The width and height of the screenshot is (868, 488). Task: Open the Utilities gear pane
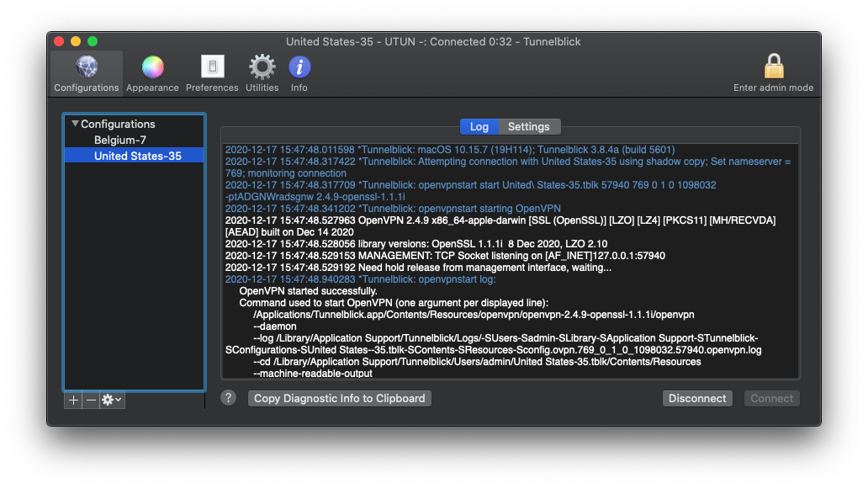pos(262,73)
